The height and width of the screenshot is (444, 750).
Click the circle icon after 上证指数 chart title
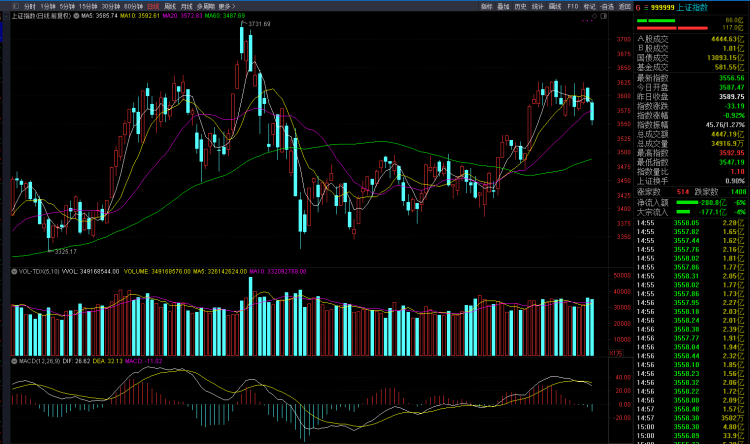click(75, 17)
